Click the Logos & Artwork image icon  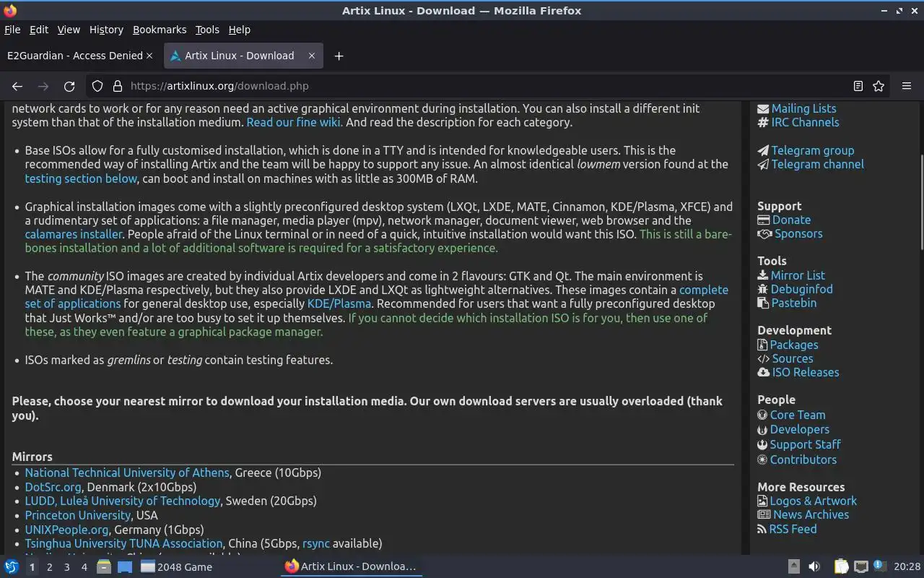click(x=762, y=501)
